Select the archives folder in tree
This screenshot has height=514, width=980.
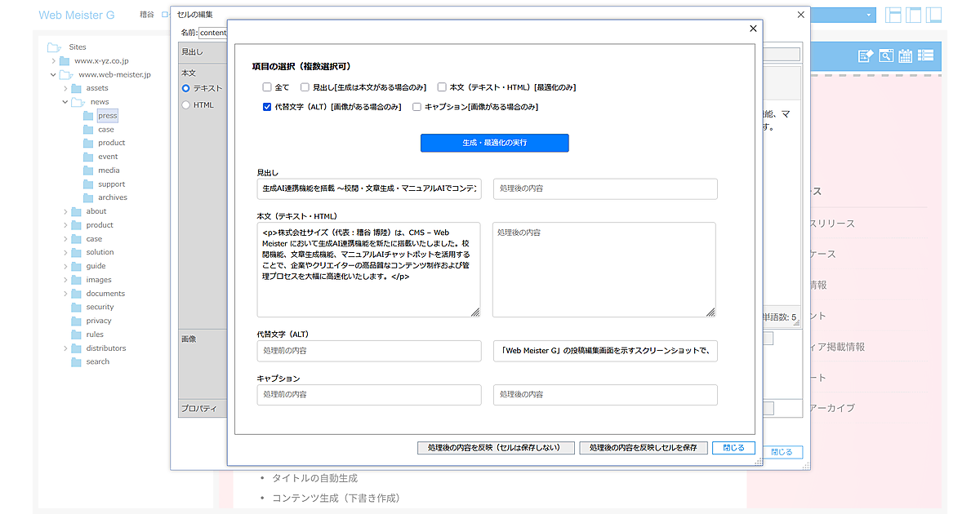(x=112, y=197)
